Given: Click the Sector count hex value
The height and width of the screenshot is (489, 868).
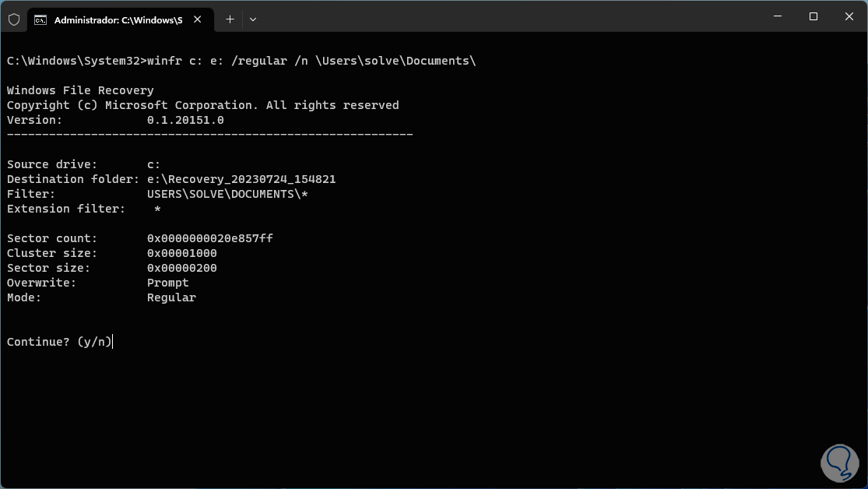Looking at the screenshot, I should pyautogui.click(x=209, y=238).
